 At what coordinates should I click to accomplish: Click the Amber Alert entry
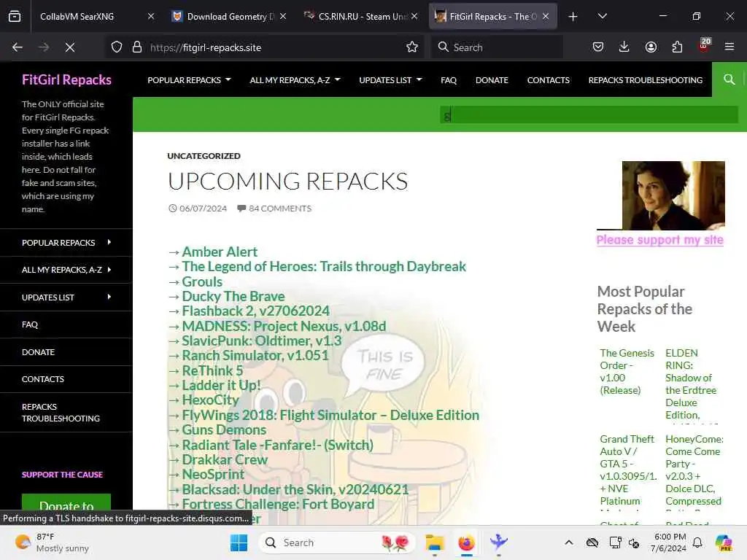tap(220, 252)
